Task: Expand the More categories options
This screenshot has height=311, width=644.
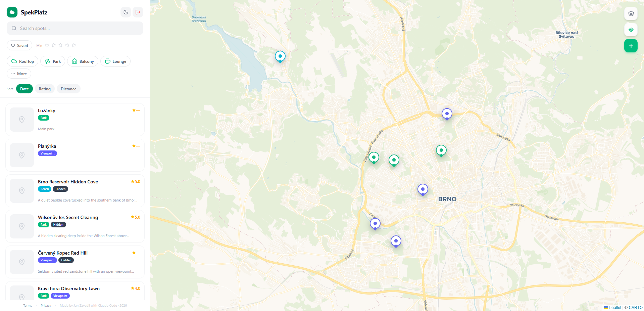Action: tap(19, 74)
